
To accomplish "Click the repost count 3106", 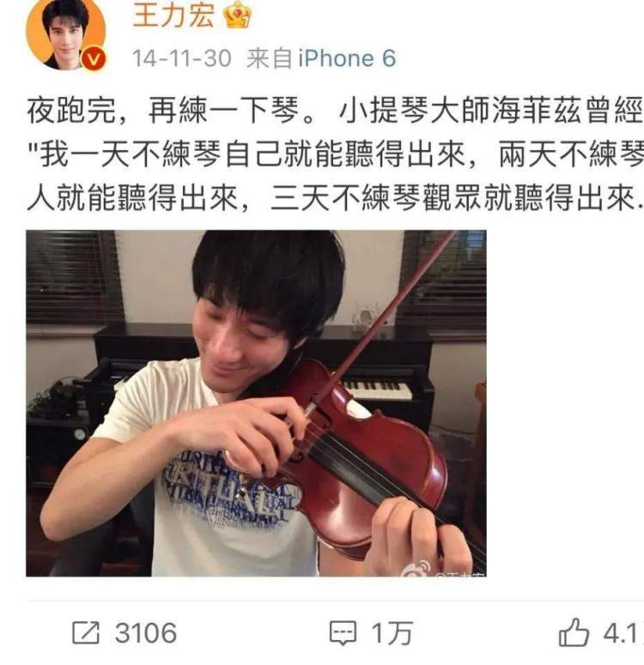I will (146, 633).
